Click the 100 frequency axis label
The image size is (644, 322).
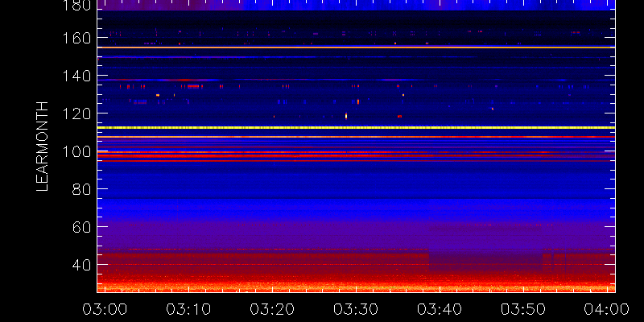(x=76, y=151)
